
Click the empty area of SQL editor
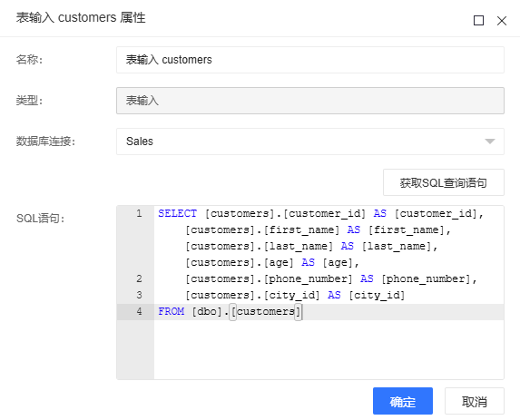pyautogui.click(x=329, y=350)
